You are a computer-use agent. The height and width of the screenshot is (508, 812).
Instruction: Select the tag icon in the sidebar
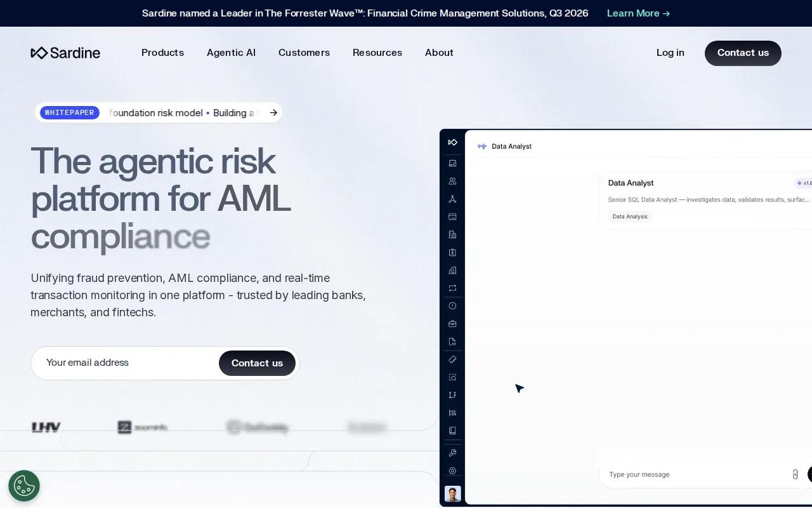[x=452, y=359]
